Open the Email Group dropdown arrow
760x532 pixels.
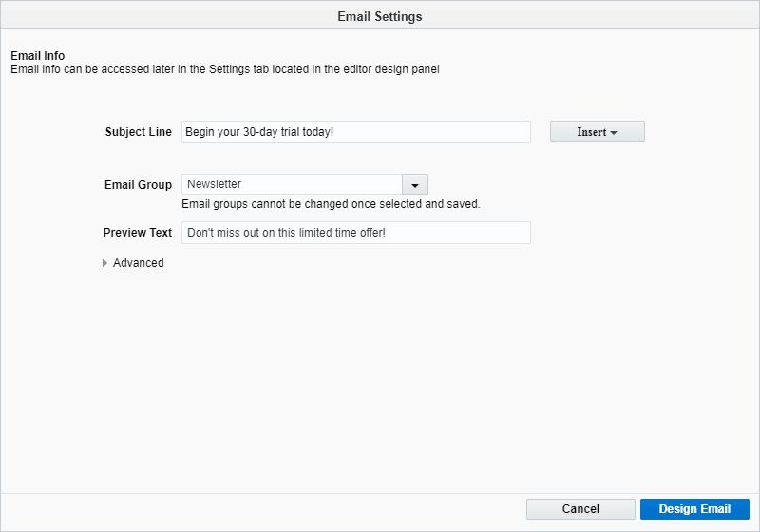pos(415,184)
